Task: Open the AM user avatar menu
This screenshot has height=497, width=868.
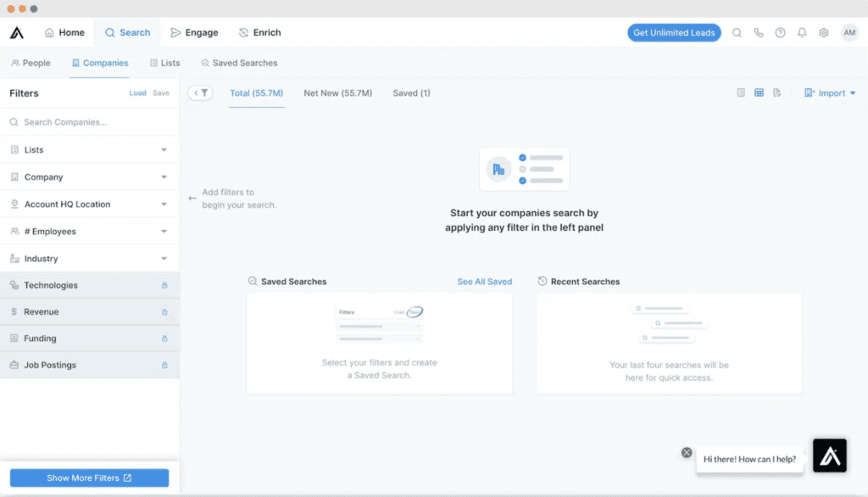Action: point(849,33)
